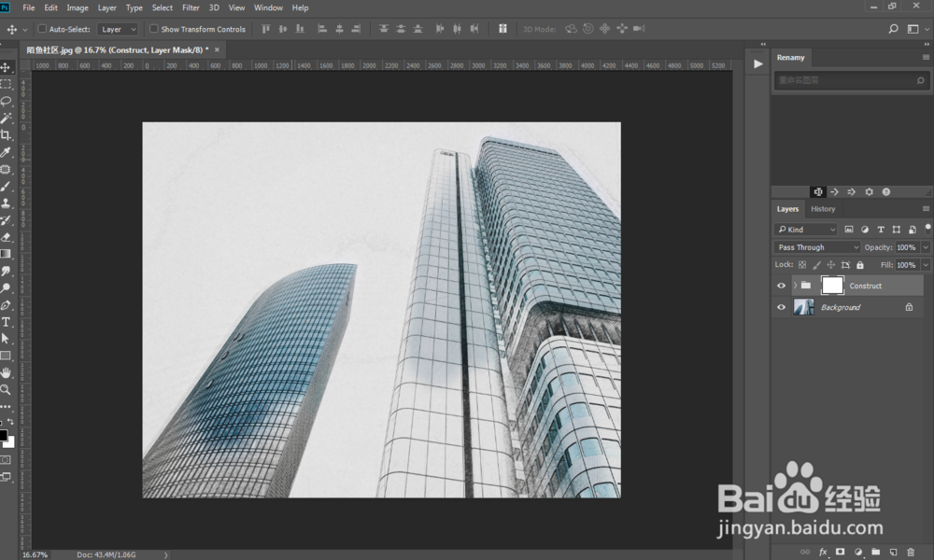Image resolution: width=934 pixels, height=560 pixels.
Task: Select the Layers tab
Action: 787,209
